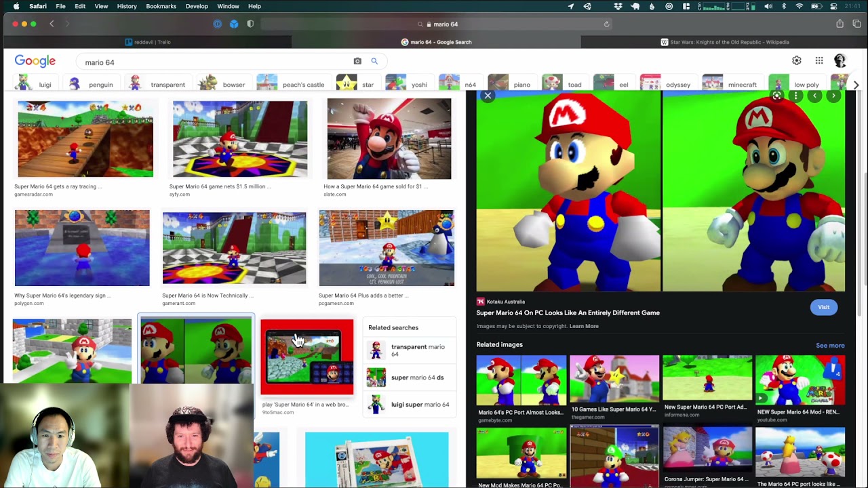
Task: Open the Dropbox menu bar icon
Action: [x=618, y=6]
